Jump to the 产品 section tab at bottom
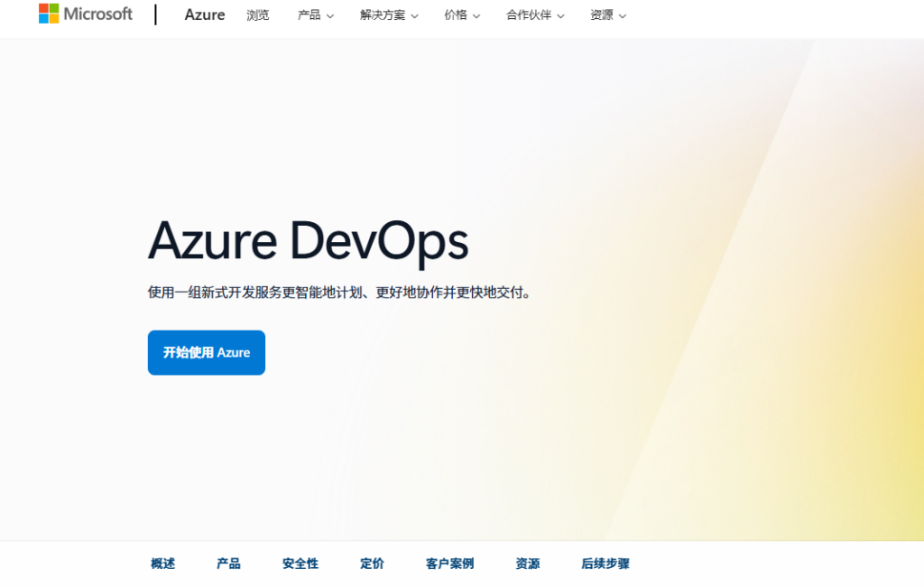This screenshot has height=587, width=924. point(228,564)
